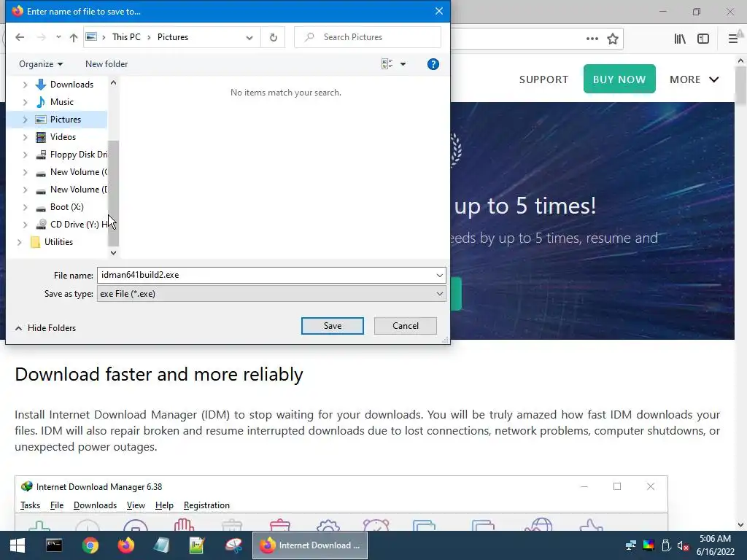Image resolution: width=747 pixels, height=560 pixels.
Task: Open Help menu in IDM image
Action: pos(164,505)
